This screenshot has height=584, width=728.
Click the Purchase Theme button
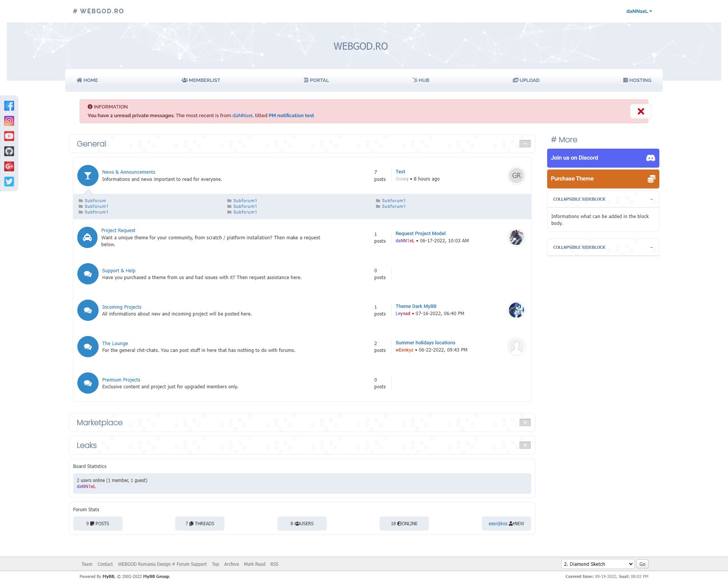pyautogui.click(x=603, y=179)
